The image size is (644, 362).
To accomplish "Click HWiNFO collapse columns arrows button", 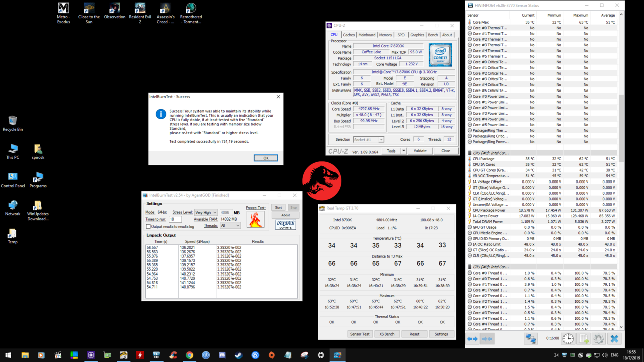I will (x=487, y=339).
